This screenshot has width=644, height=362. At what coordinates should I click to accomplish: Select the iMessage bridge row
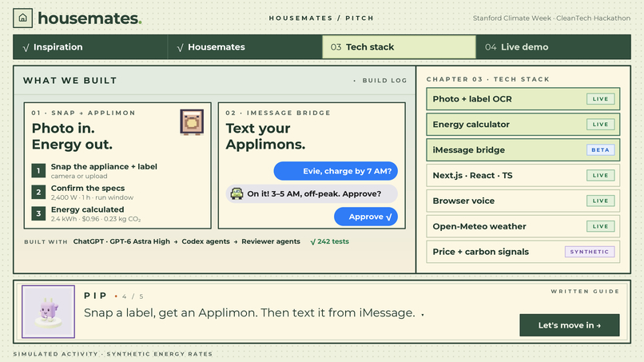tap(523, 150)
